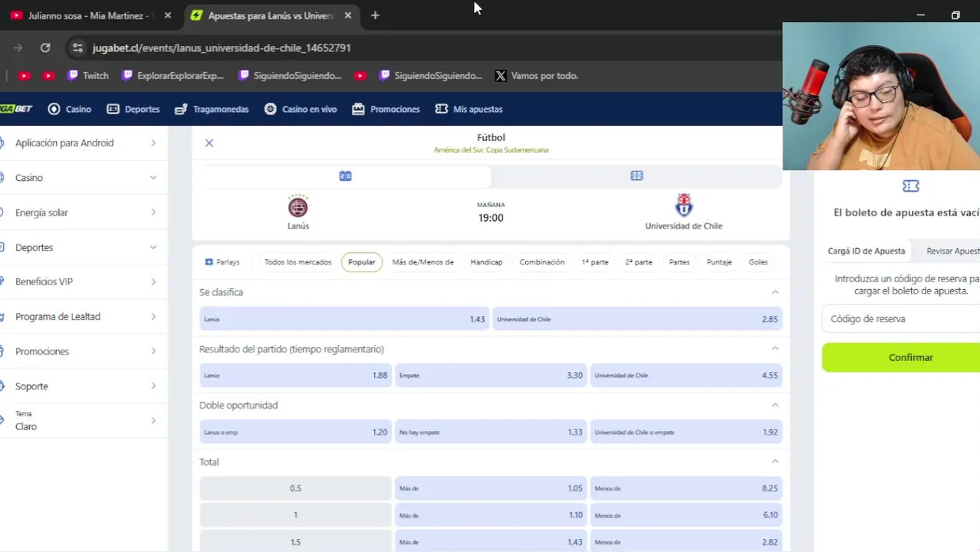The height and width of the screenshot is (552, 980).
Task: Select Más de/Menos de filter
Action: [423, 262]
